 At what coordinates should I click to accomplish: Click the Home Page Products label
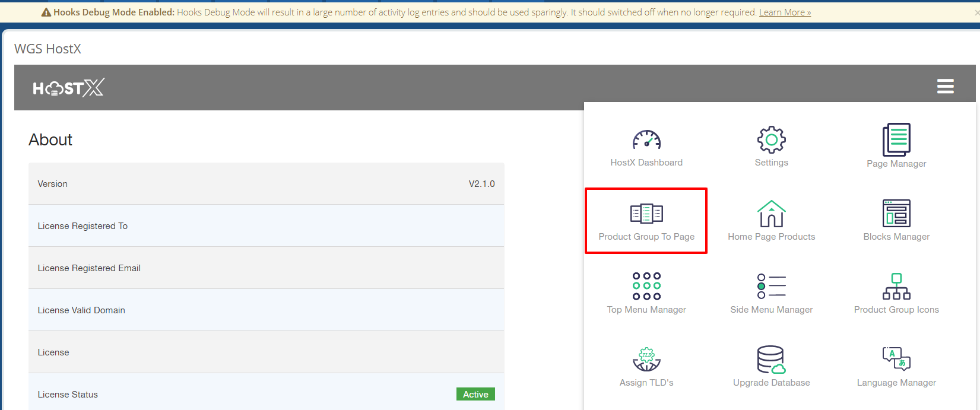pyautogui.click(x=772, y=237)
